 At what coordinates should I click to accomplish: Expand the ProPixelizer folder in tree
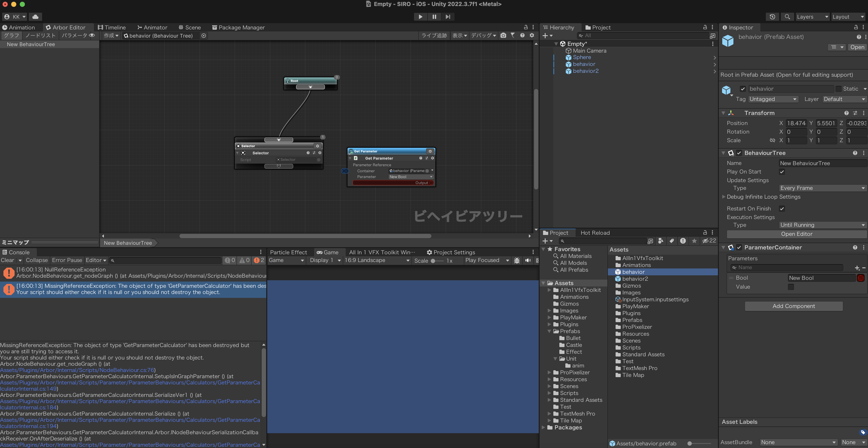pos(549,372)
